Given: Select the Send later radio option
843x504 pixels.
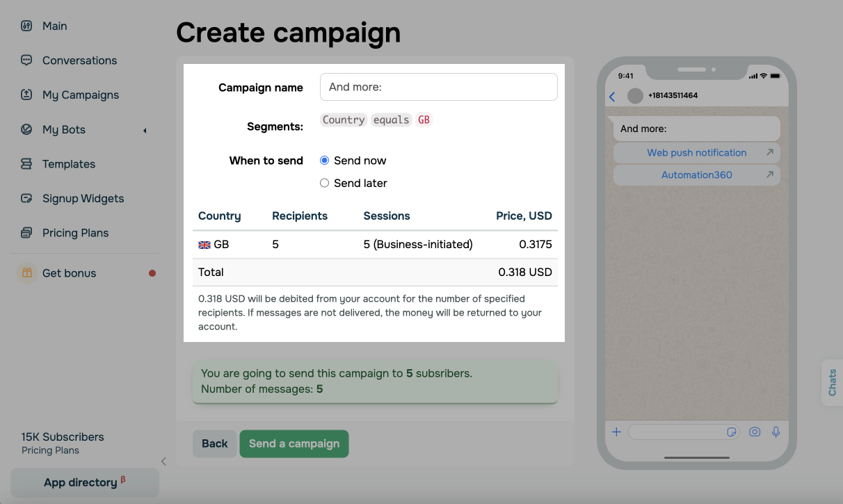Looking at the screenshot, I should coord(324,184).
